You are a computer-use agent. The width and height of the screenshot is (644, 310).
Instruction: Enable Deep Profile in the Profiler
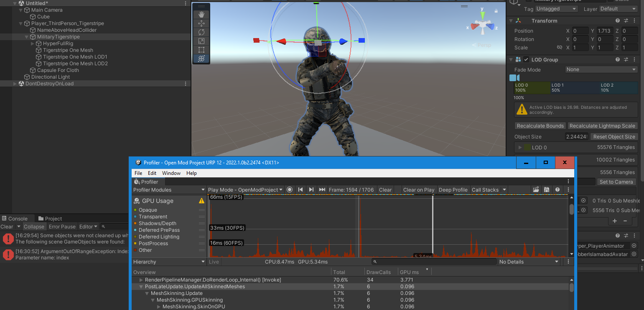453,190
